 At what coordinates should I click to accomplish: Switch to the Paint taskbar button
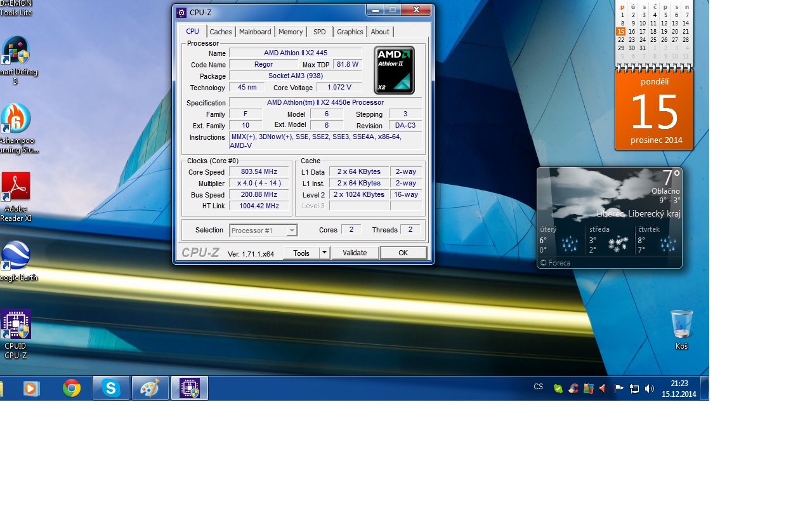pyautogui.click(x=150, y=388)
